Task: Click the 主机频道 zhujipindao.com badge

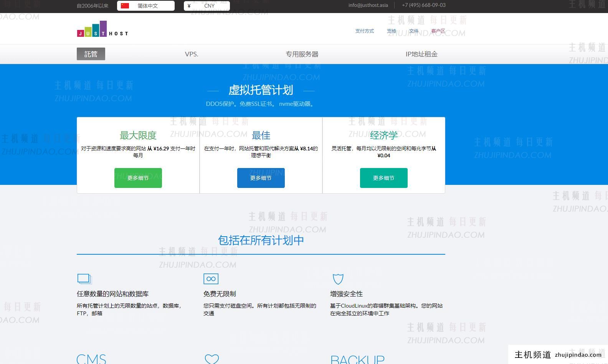Action: 558,355
